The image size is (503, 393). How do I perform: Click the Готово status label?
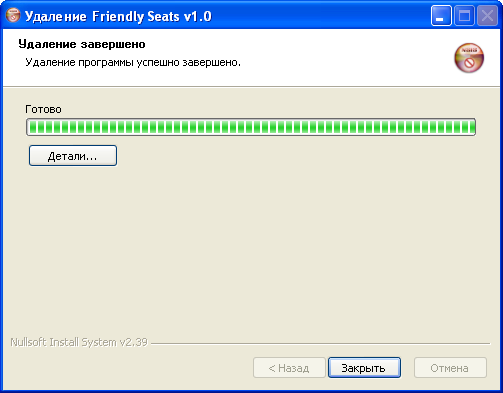(x=43, y=109)
